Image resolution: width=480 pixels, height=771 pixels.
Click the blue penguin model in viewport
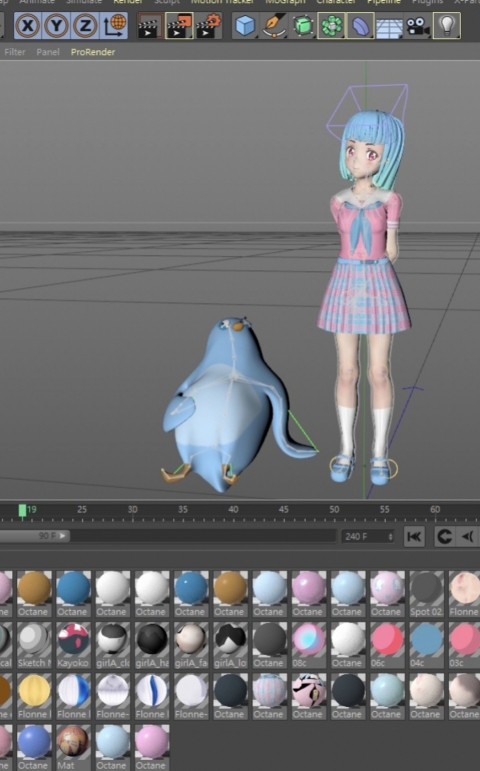pos(231,408)
